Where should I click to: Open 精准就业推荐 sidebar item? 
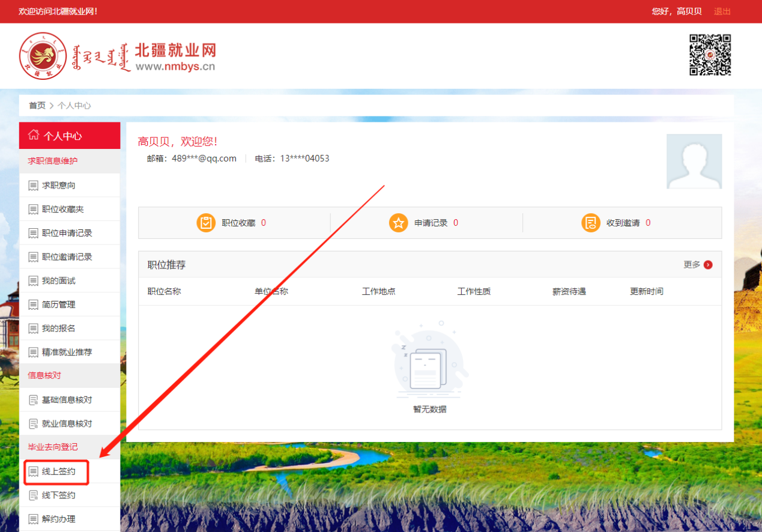(67, 352)
